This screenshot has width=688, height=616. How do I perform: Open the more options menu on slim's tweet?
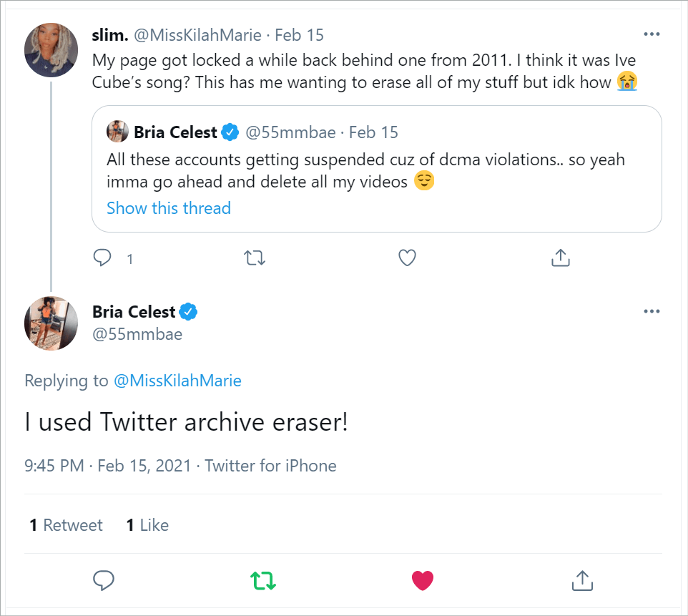(x=652, y=34)
